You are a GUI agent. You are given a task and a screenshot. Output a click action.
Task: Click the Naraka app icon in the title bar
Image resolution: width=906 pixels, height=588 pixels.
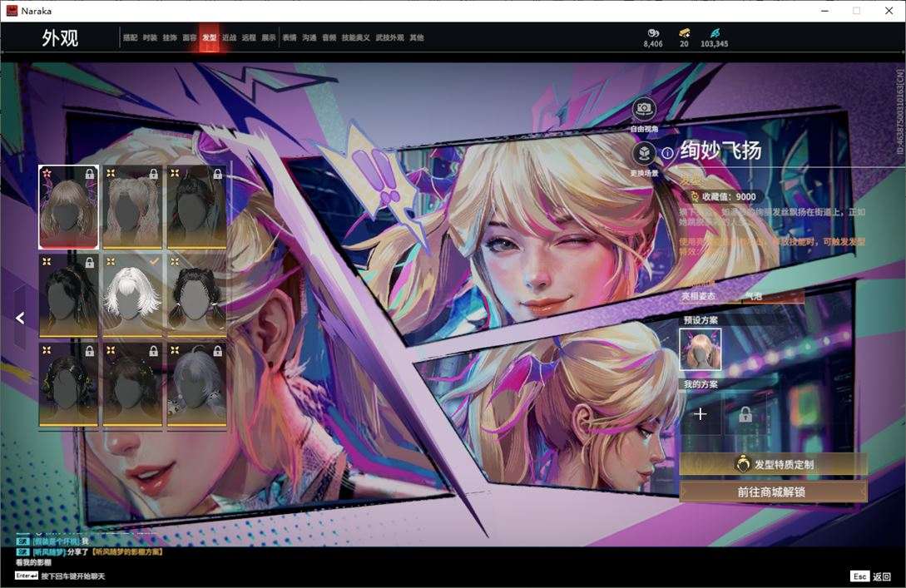(x=12, y=11)
